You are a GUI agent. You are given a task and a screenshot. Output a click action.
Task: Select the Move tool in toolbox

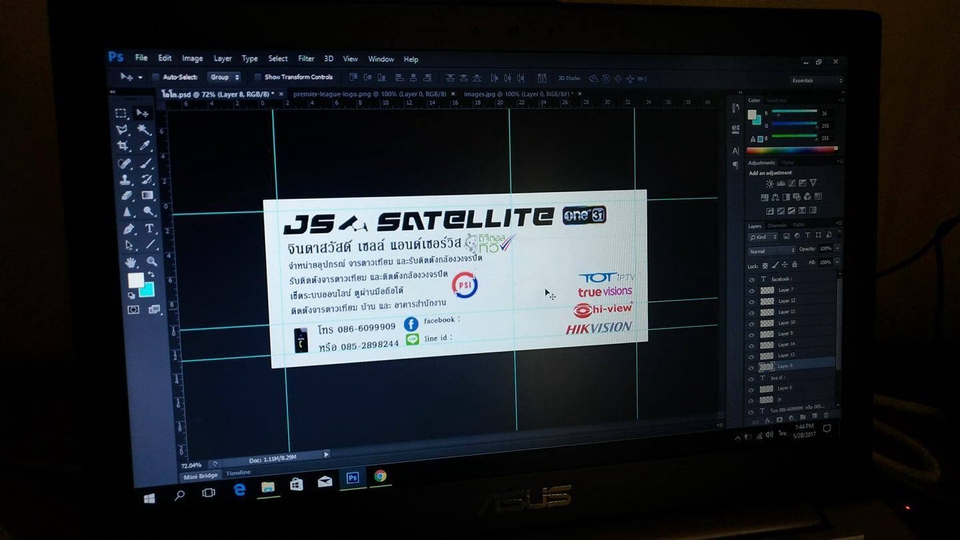coord(143,113)
